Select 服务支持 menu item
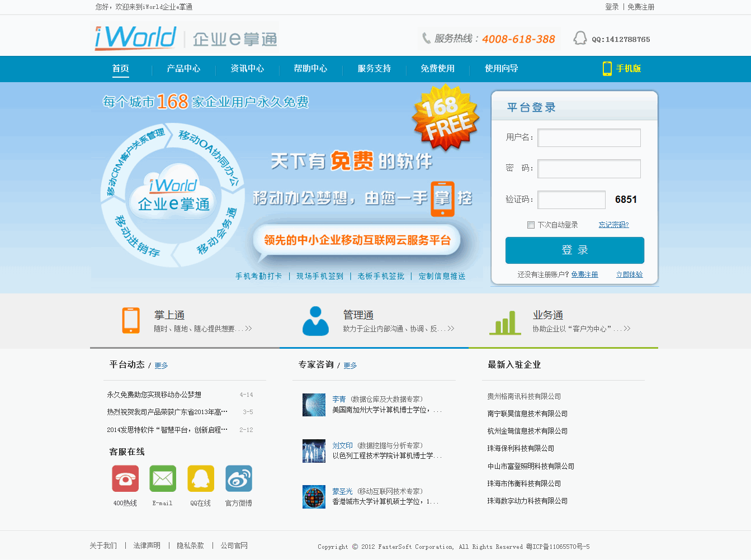The height and width of the screenshot is (560, 751). [x=374, y=69]
